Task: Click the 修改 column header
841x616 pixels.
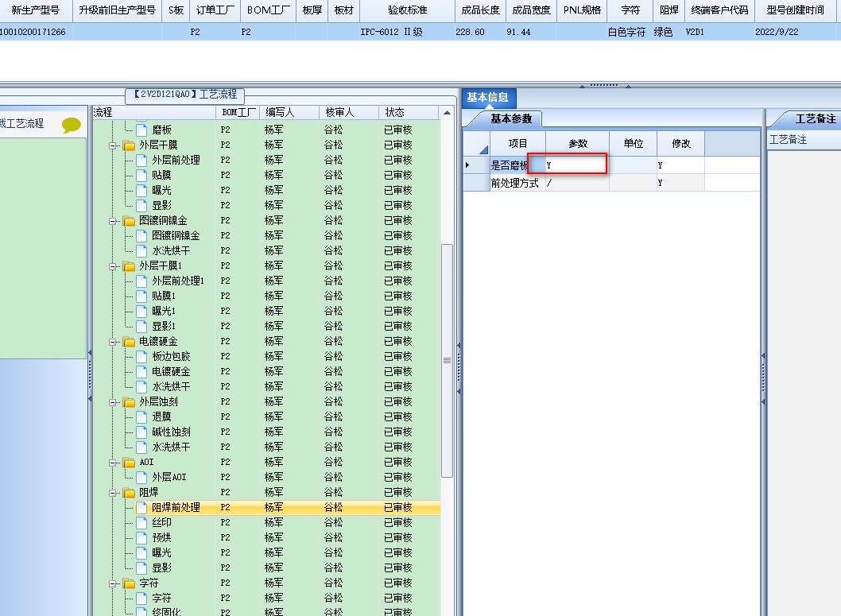Action: [681, 144]
